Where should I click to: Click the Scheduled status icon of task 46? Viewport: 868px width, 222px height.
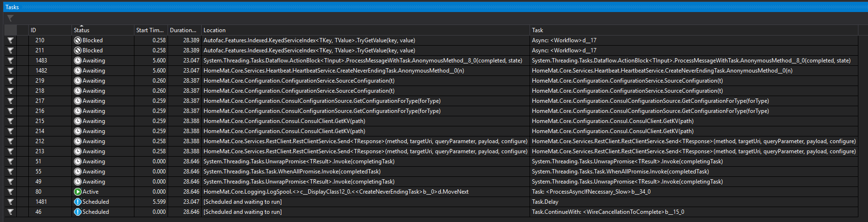tap(77, 212)
